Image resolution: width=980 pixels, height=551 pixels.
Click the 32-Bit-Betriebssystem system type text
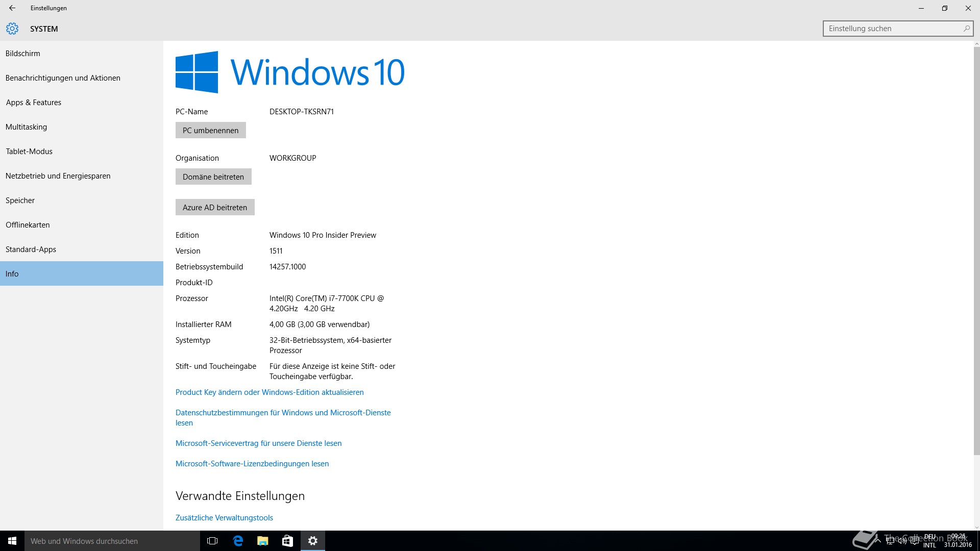[331, 345]
